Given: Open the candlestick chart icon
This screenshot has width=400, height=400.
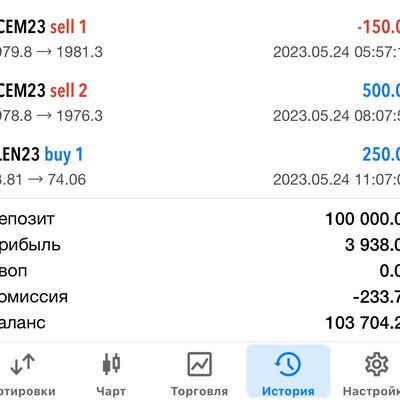Looking at the screenshot, I should (111, 363).
